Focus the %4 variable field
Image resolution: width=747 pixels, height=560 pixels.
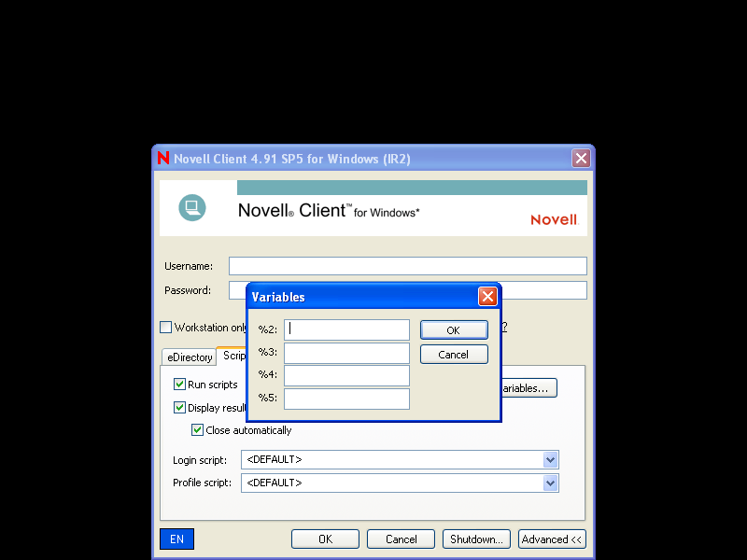[x=346, y=375]
